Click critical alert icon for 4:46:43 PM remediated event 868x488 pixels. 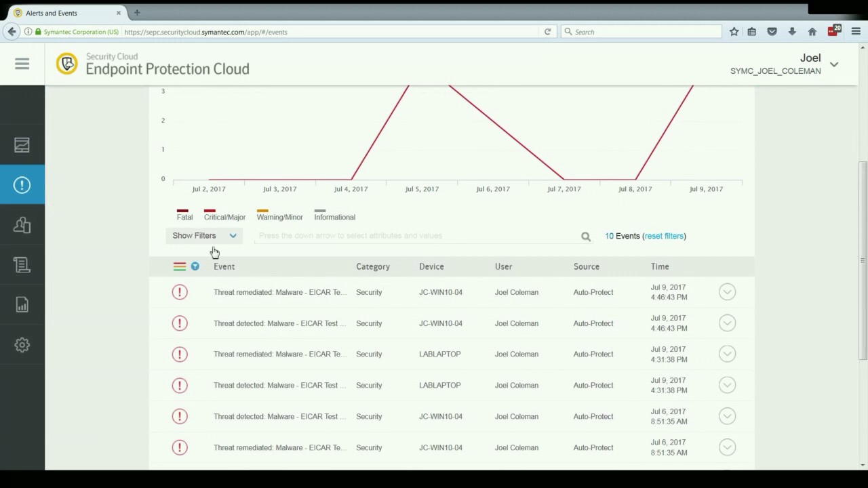(x=180, y=292)
